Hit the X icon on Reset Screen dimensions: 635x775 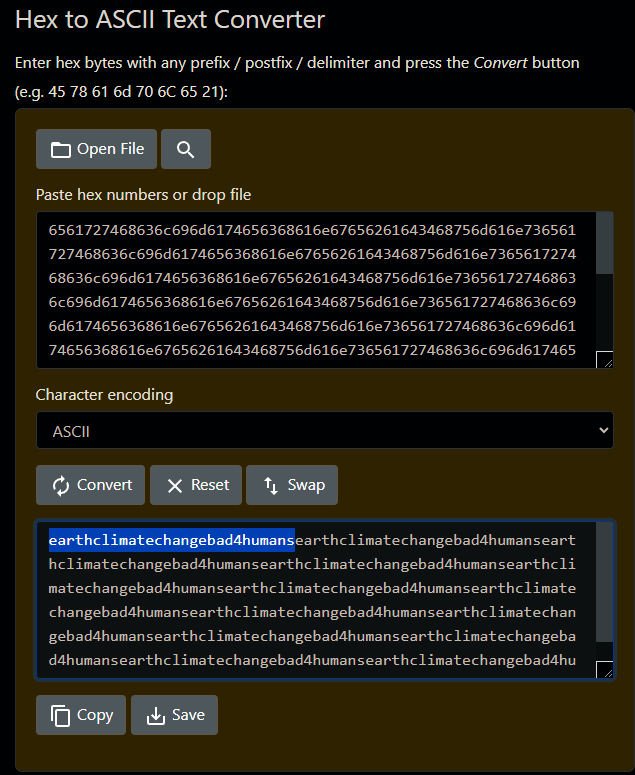(x=175, y=485)
